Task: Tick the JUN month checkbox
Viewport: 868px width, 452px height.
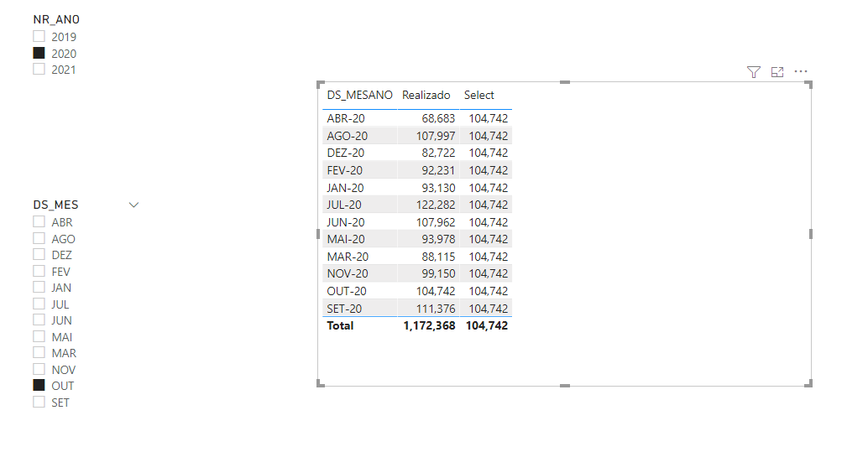Action: [39, 320]
